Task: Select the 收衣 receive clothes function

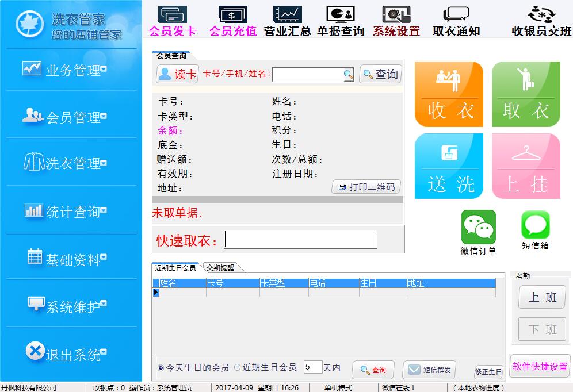Action: pyautogui.click(x=449, y=94)
